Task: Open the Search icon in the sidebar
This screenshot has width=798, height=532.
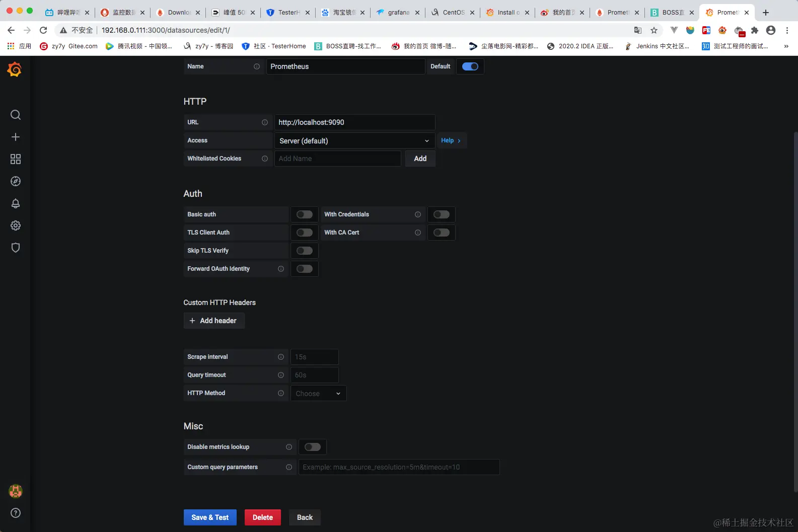Action: pyautogui.click(x=16, y=115)
